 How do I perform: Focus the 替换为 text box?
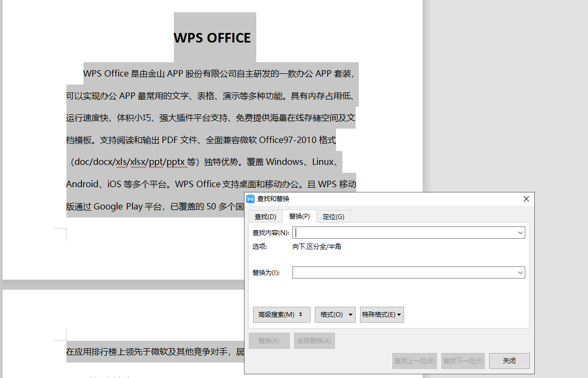point(404,272)
